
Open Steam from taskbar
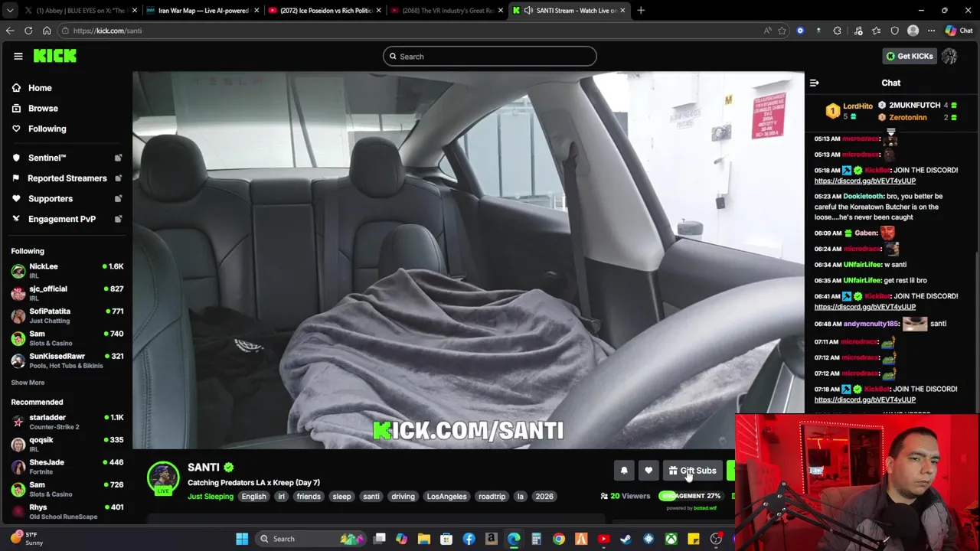[626, 539]
